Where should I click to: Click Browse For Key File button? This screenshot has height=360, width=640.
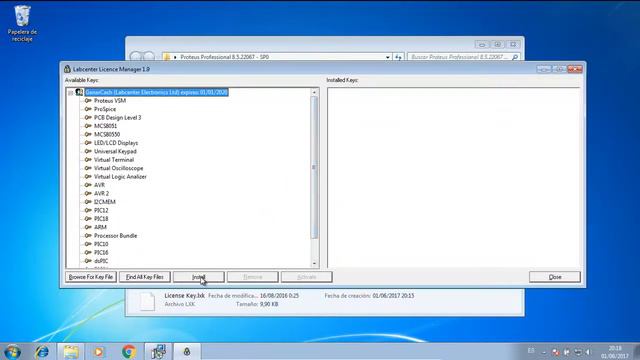pos(91,277)
